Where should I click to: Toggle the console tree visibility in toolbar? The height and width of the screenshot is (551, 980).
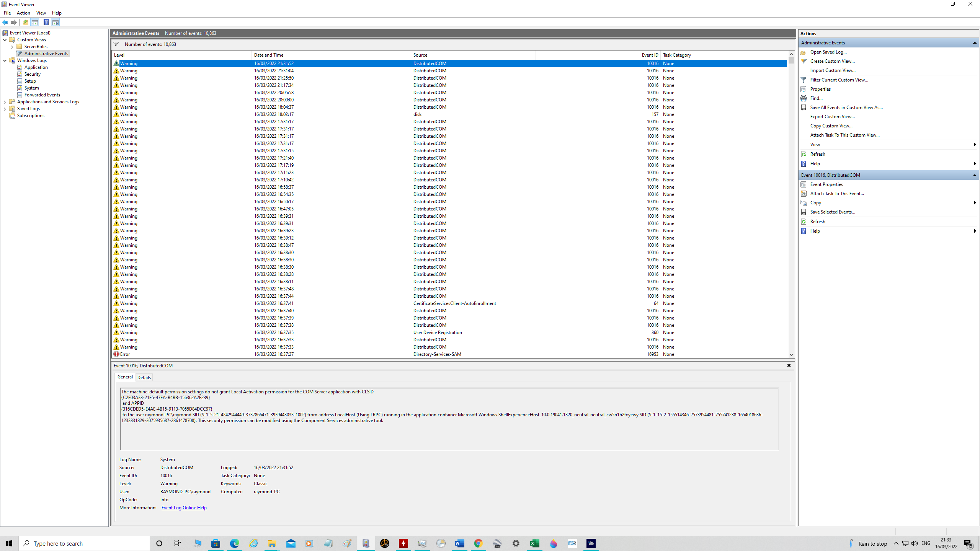pyautogui.click(x=35, y=22)
